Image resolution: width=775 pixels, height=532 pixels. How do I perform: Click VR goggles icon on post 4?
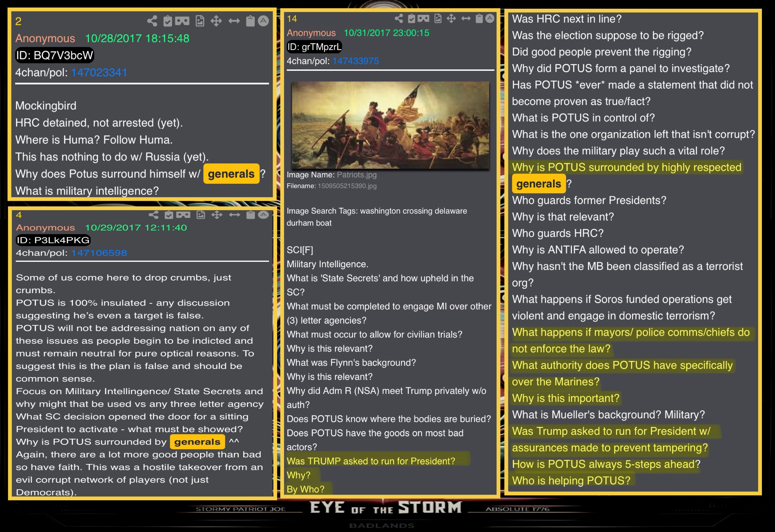tap(183, 215)
